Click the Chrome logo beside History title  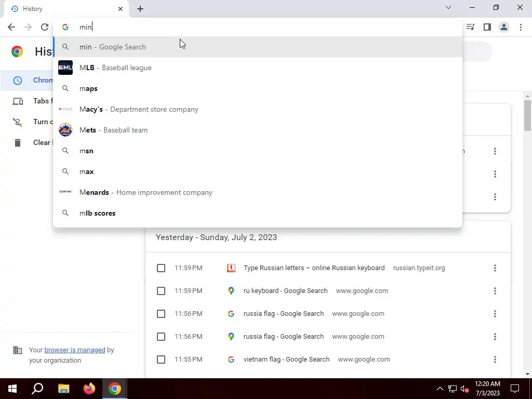17,51
